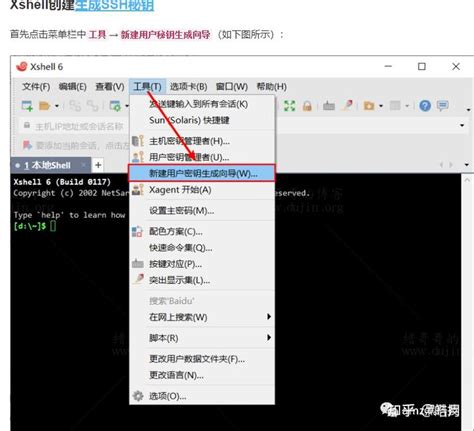This screenshot has height=431, width=474.
Task: Click the session properties gear icon
Action: [x=115, y=106]
